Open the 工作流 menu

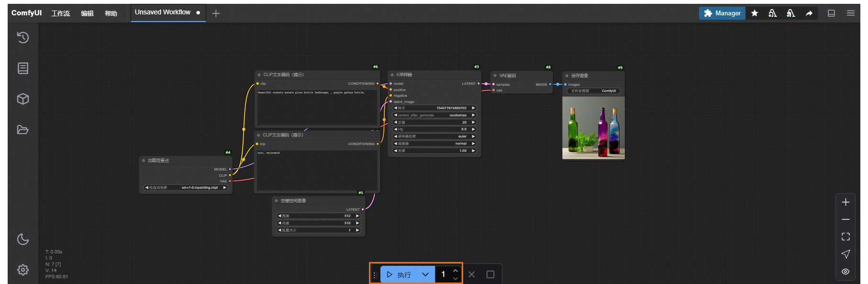61,13
